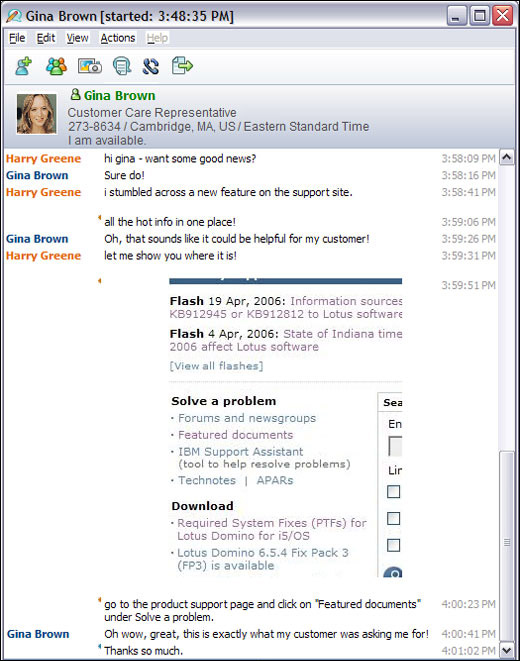
Task: Open the Featured documents link
Action: (236, 435)
